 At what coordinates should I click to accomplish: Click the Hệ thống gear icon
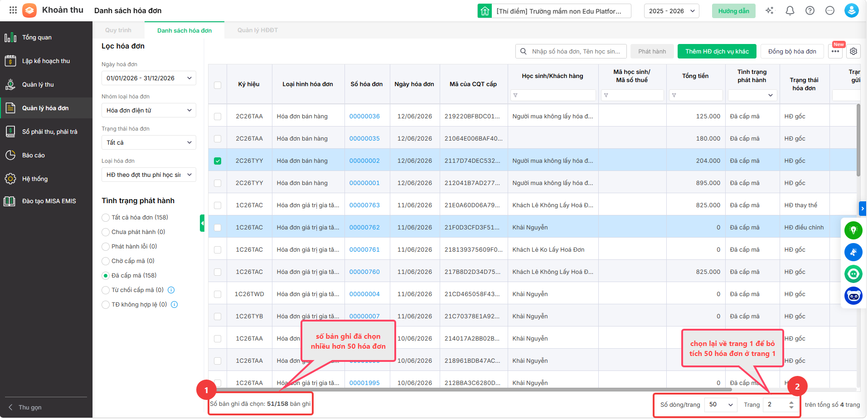point(10,179)
